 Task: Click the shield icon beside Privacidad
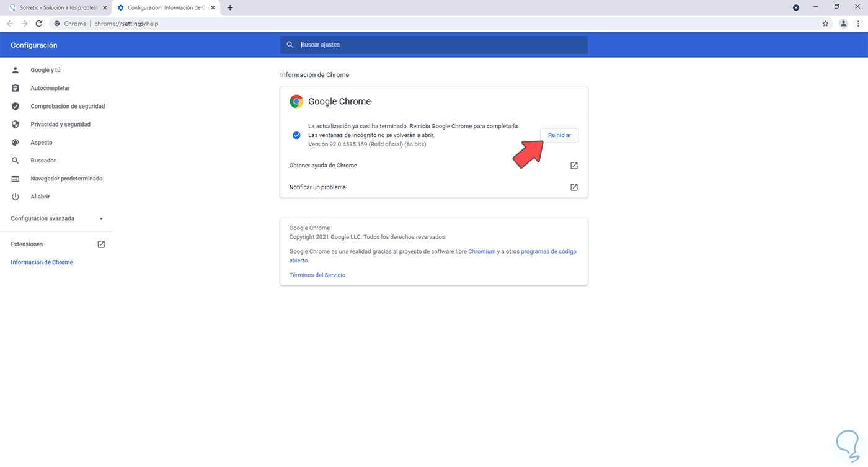[x=15, y=124]
